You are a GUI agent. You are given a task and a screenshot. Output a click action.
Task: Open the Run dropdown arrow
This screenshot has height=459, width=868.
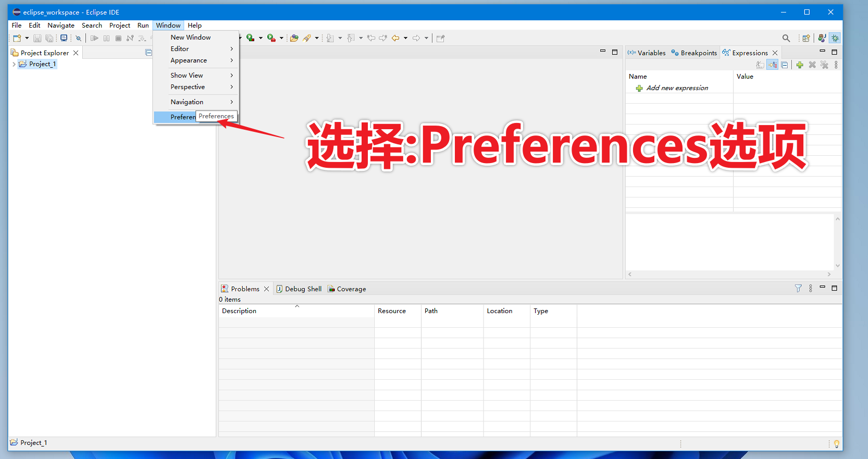261,38
